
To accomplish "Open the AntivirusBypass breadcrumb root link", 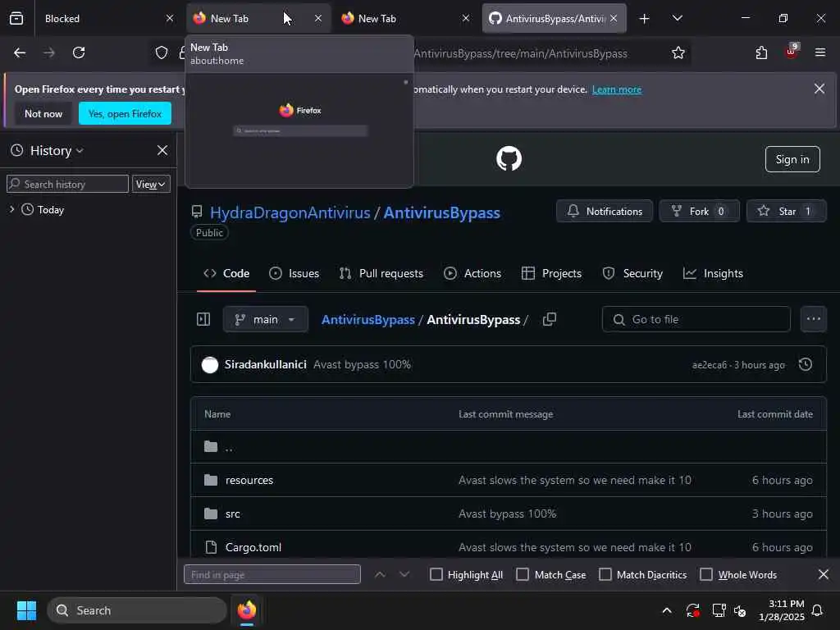I will (x=368, y=319).
